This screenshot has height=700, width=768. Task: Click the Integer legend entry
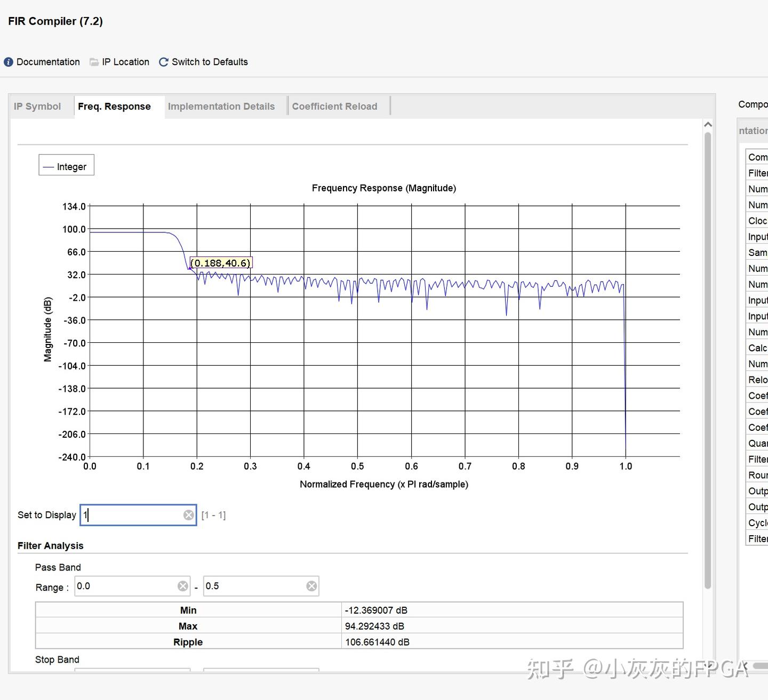(67, 166)
